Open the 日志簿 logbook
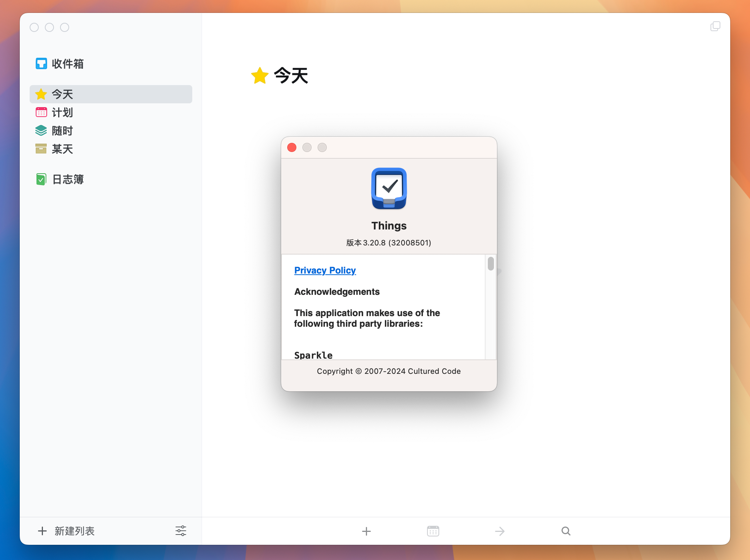This screenshot has height=560, width=750. pos(111,179)
